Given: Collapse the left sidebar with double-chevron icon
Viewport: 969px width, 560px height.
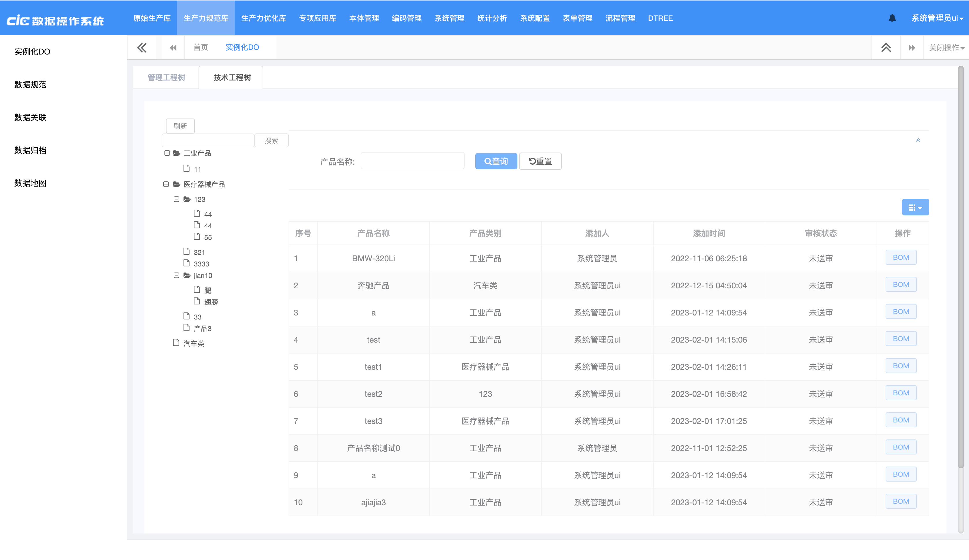Looking at the screenshot, I should pyautogui.click(x=141, y=48).
